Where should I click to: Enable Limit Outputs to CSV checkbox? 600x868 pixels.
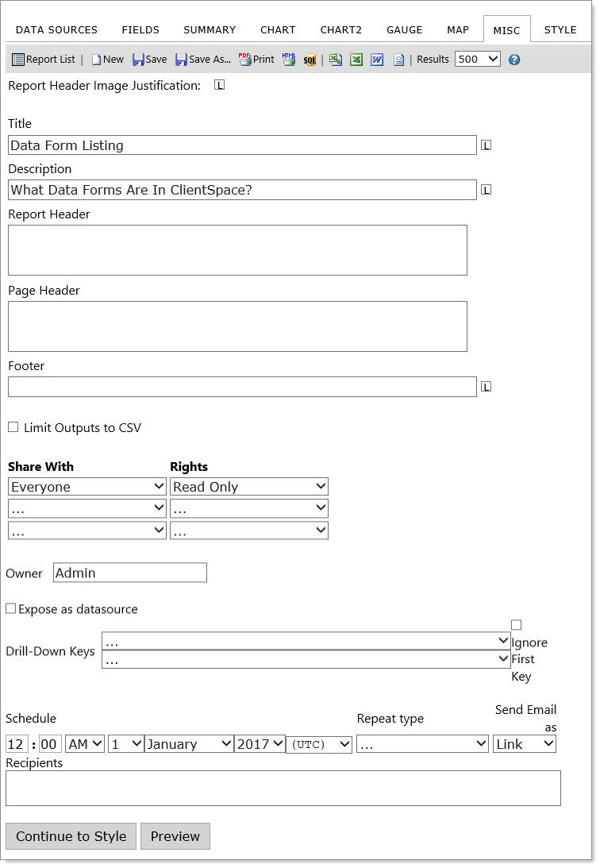coord(13,427)
